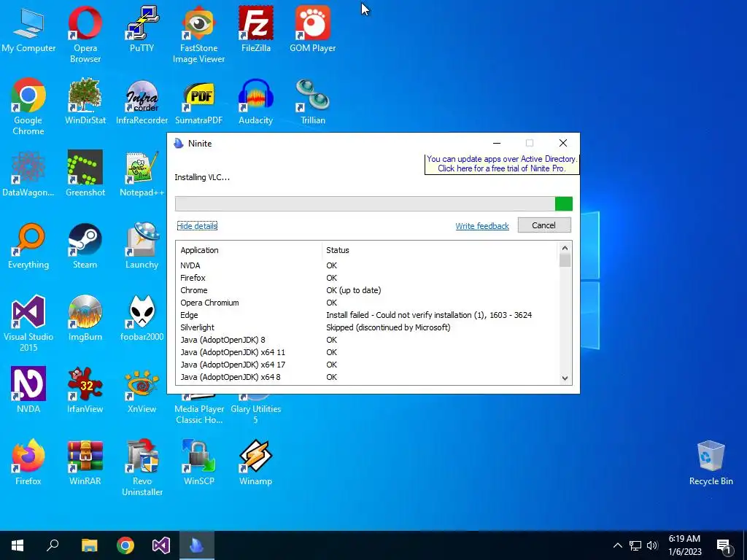
Task: Select the WinSCP desktop shortcut
Action: click(198, 462)
